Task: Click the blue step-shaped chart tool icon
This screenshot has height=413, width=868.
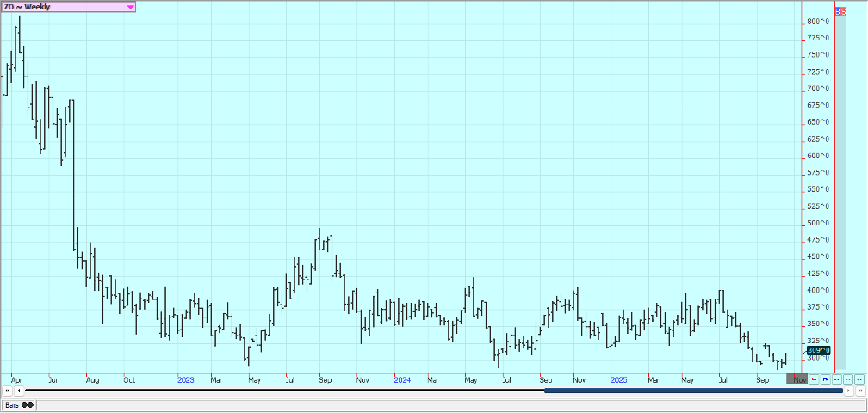Action: [x=826, y=379]
